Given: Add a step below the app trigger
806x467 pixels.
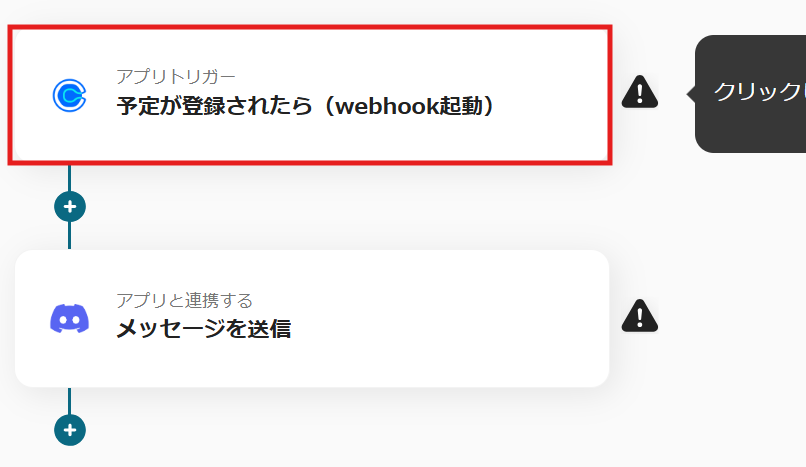Looking at the screenshot, I should tap(70, 207).
